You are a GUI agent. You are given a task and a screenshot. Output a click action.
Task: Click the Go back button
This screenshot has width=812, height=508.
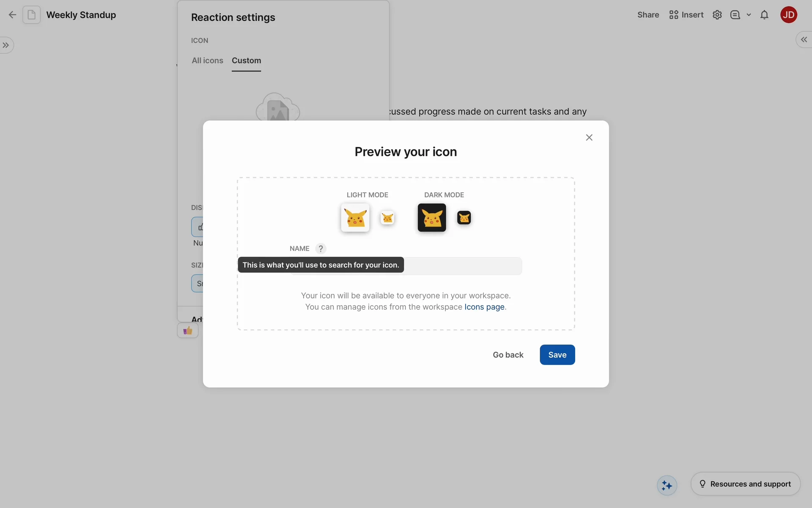pyautogui.click(x=508, y=355)
